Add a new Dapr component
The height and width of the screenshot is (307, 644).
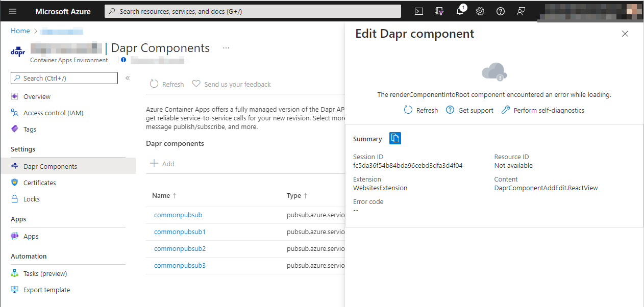161,163
